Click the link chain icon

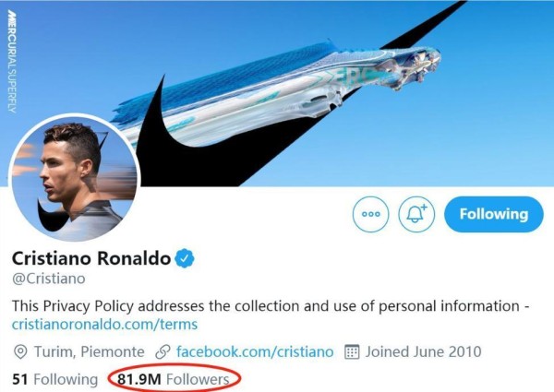click(163, 352)
